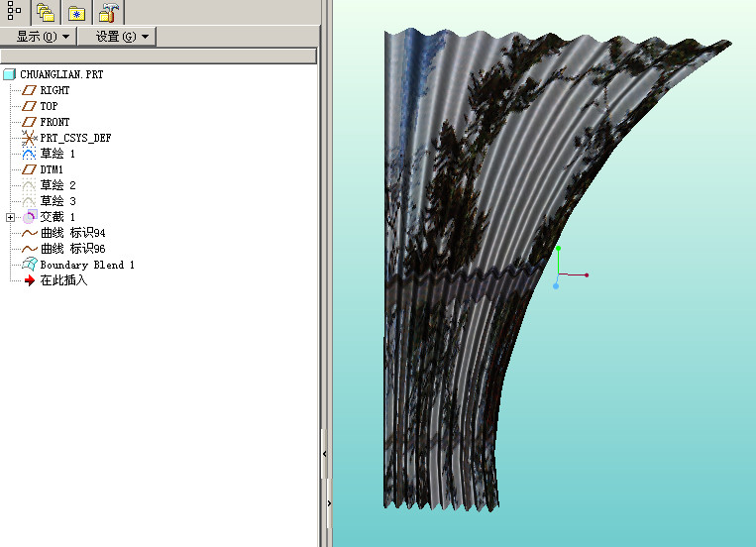Click the red 在此插入 arrow icon

point(30,280)
